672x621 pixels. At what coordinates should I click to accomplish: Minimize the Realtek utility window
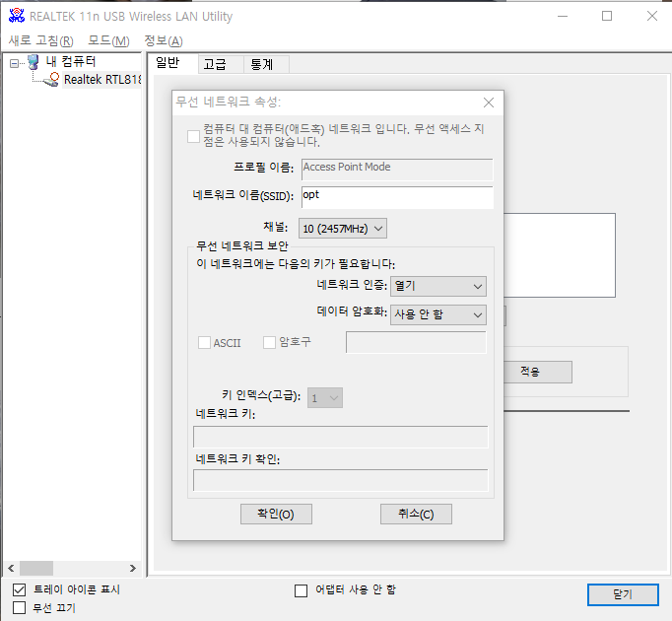tap(563, 17)
